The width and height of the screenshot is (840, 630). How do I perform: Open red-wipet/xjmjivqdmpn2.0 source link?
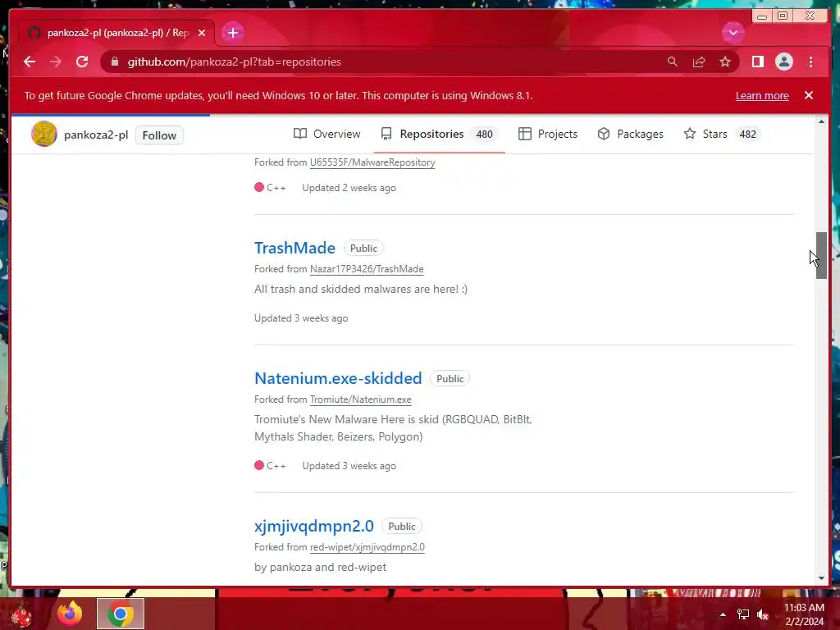(367, 547)
